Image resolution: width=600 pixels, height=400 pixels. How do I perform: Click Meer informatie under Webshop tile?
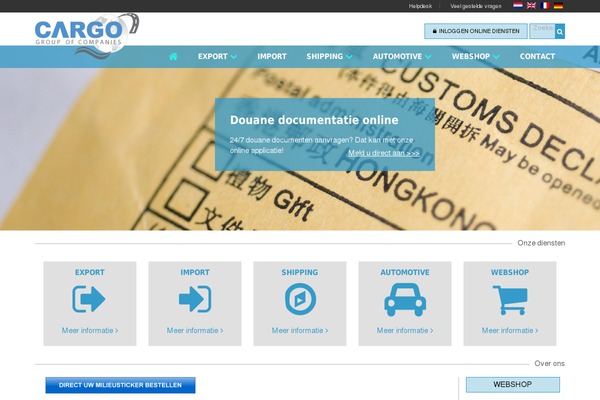click(510, 330)
